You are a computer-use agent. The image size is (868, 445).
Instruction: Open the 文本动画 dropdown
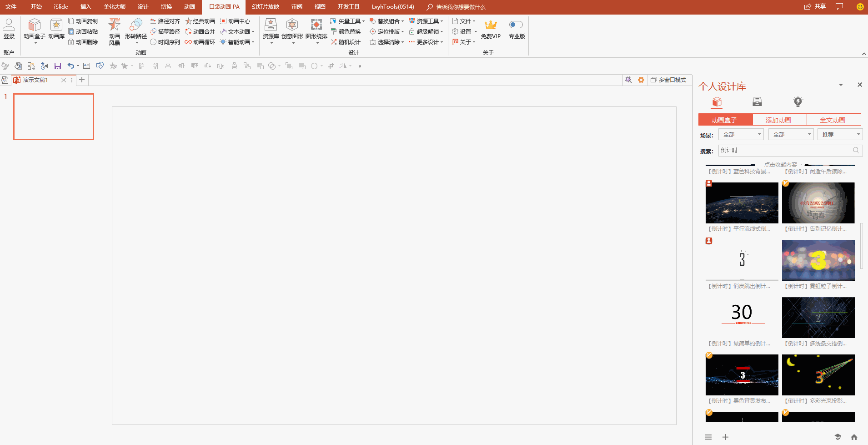[x=253, y=32]
